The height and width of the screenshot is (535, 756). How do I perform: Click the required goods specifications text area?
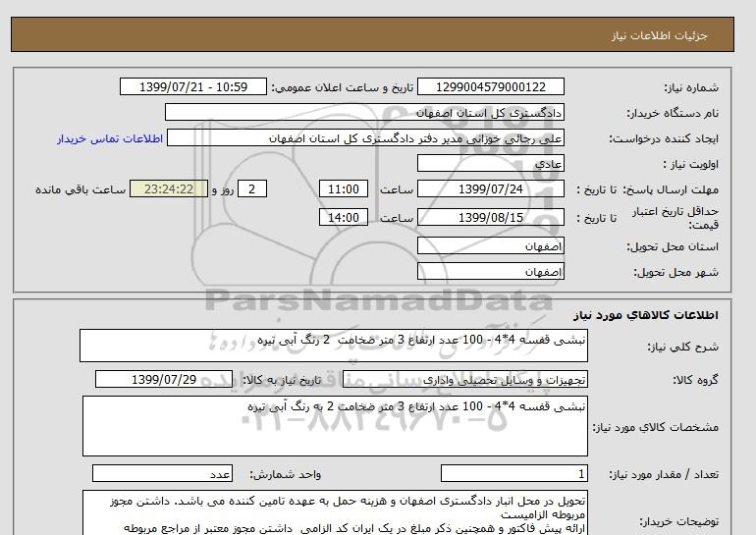point(335,427)
